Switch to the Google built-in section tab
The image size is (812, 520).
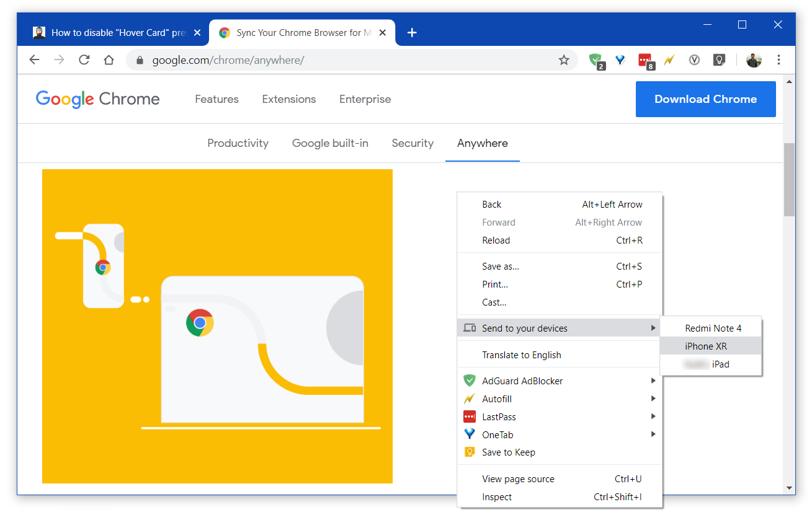(330, 143)
